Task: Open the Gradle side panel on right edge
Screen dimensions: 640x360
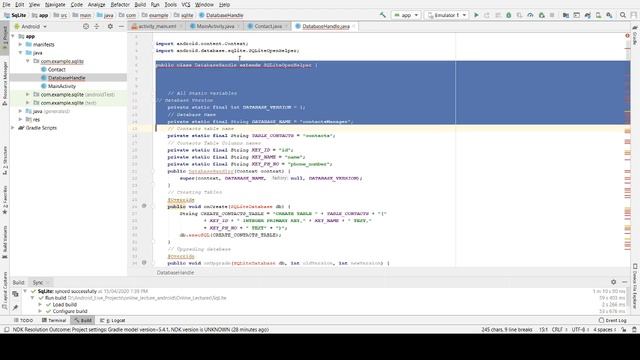Action: click(x=635, y=36)
